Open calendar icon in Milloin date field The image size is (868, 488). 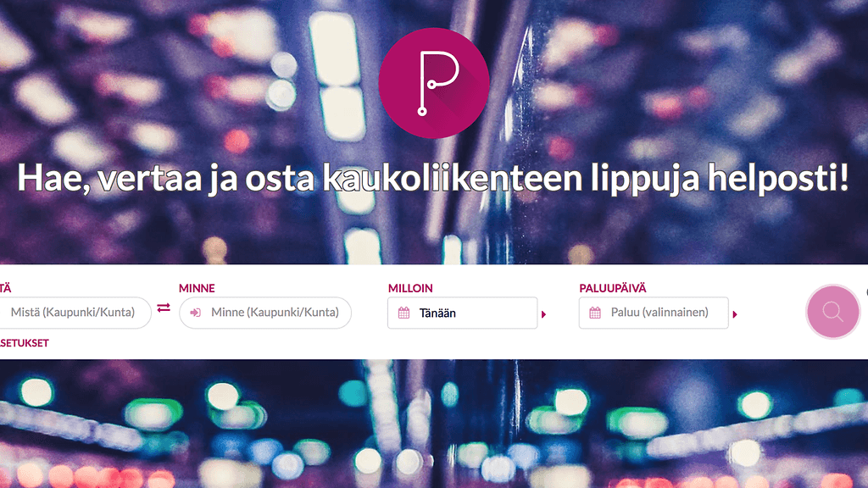click(404, 313)
